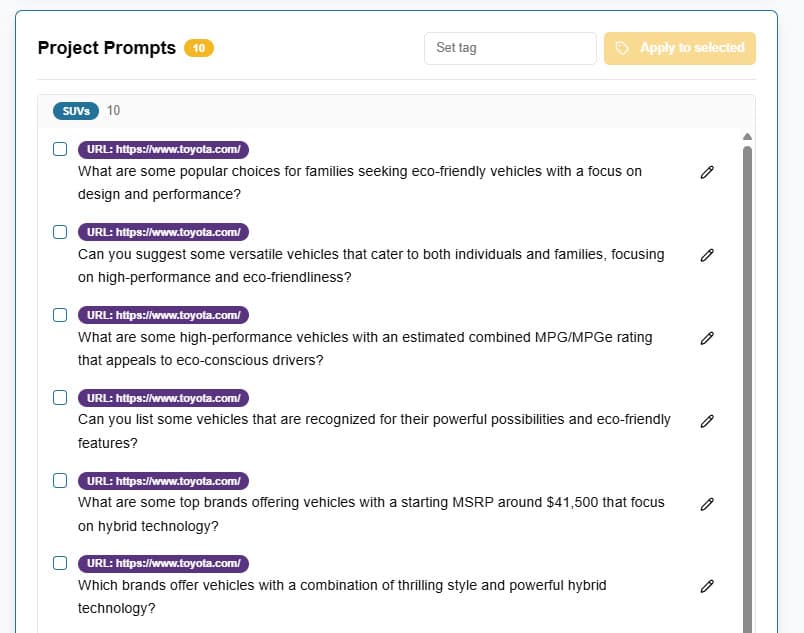Click the 10 count badge near Project Prompts

click(x=200, y=47)
